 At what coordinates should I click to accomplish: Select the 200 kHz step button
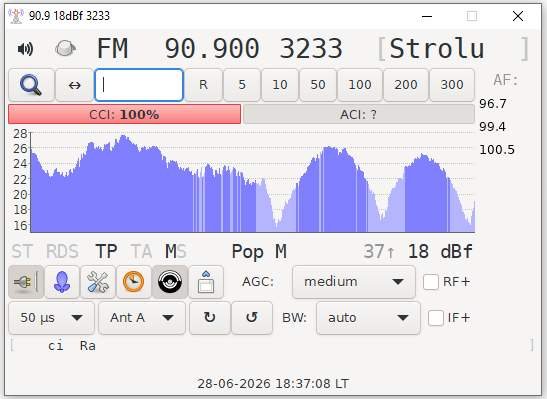(406, 85)
